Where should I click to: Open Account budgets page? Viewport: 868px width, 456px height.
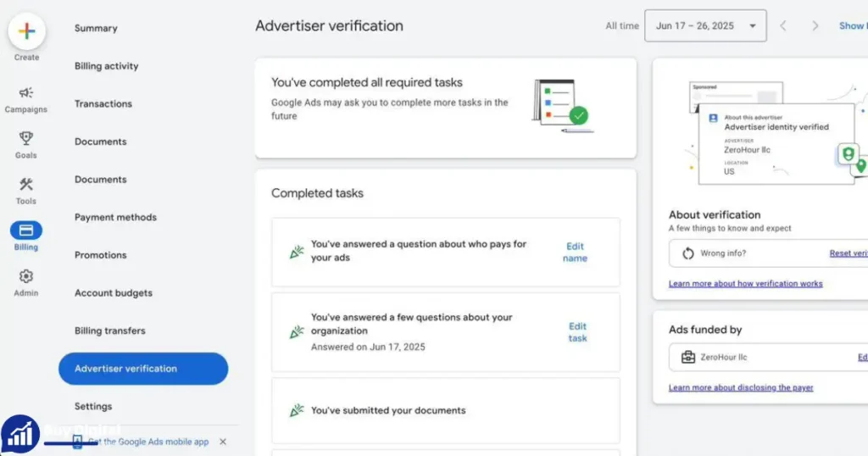point(113,292)
